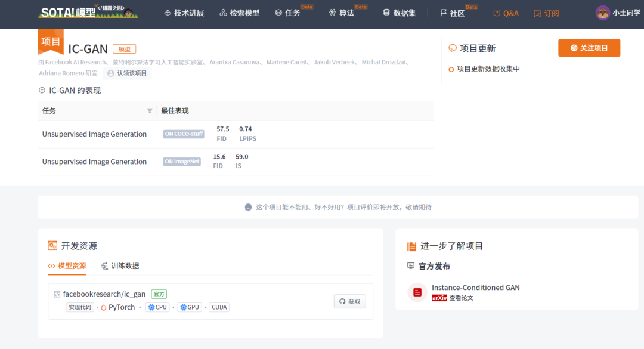Click the 官方 badge
This screenshot has height=349, width=644.
click(x=159, y=294)
